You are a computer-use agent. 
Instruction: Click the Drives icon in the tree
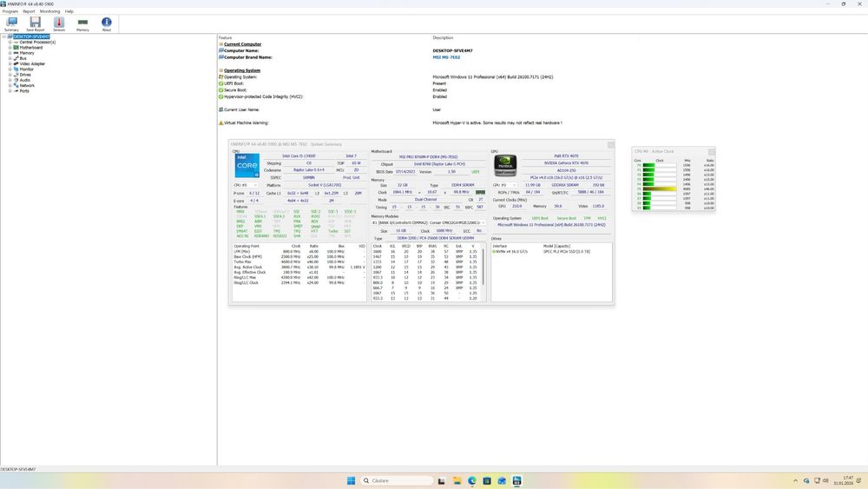point(16,75)
